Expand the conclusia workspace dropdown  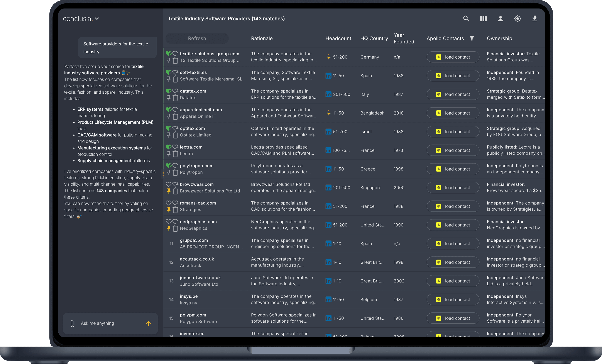97,19
